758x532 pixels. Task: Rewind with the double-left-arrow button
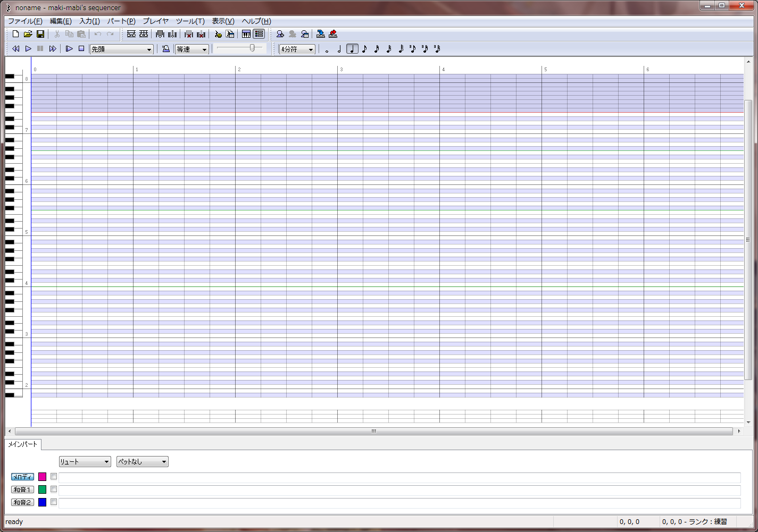pos(16,49)
